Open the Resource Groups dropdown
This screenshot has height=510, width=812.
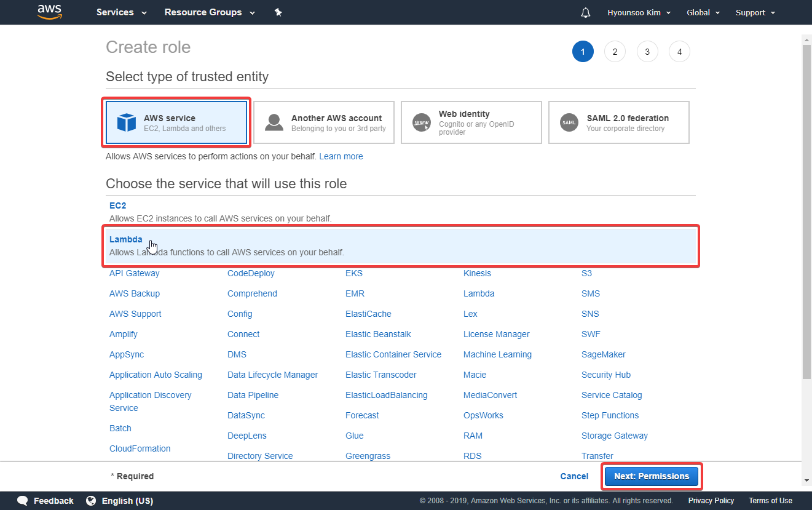210,12
